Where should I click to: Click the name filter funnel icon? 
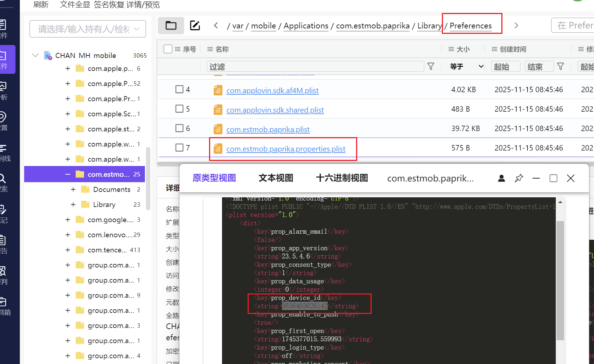[431, 67]
